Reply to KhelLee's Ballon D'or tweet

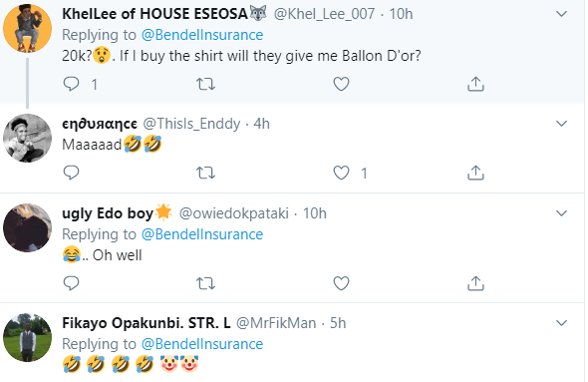point(71,84)
